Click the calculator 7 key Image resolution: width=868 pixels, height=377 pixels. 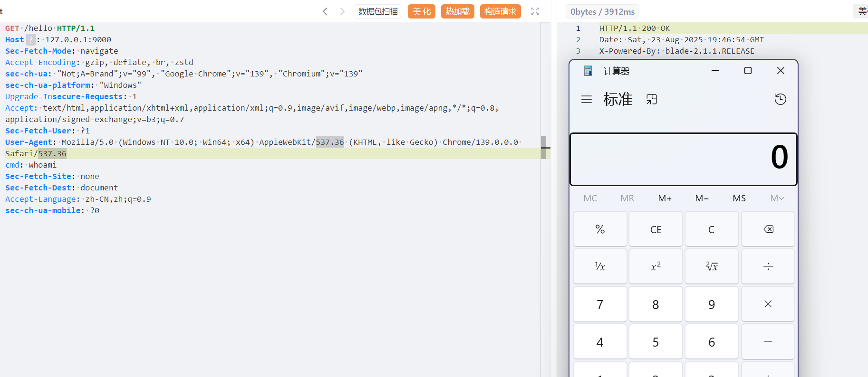600,304
